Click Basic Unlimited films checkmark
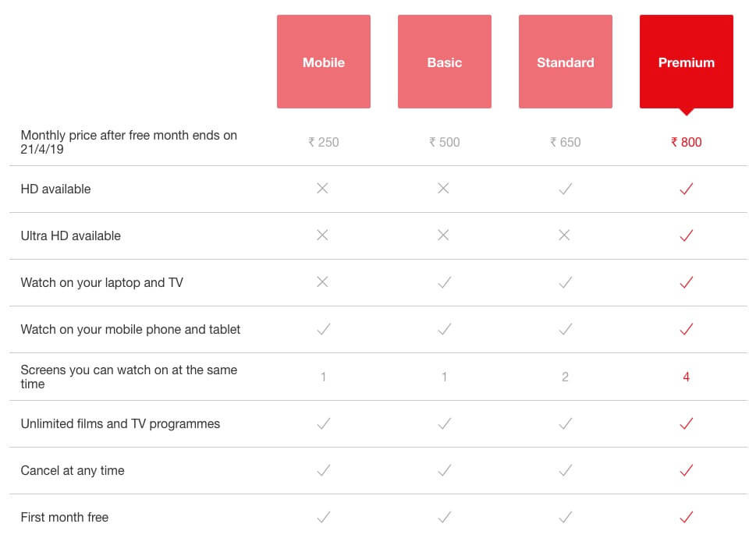Screen dimensions: 756x538 click(x=445, y=424)
